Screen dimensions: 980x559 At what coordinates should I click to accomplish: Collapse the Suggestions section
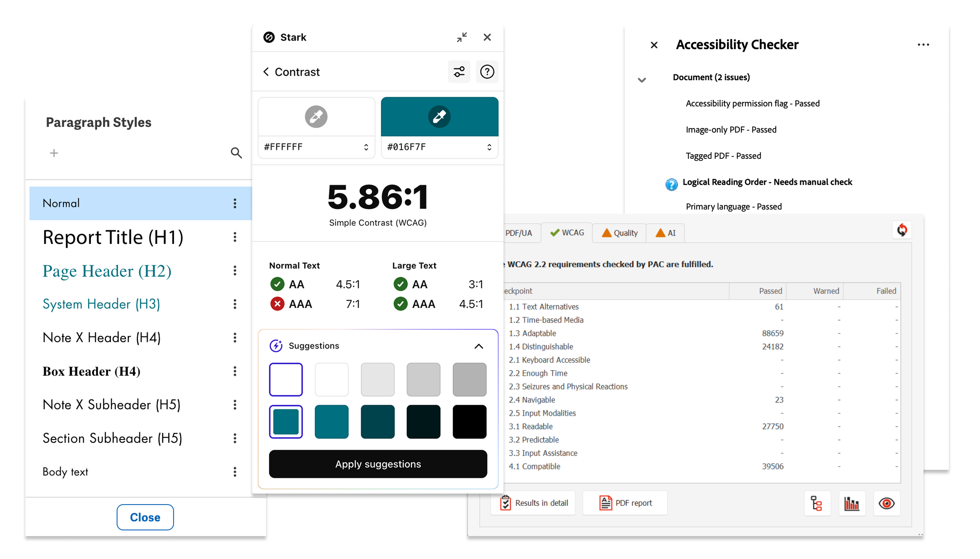point(479,346)
